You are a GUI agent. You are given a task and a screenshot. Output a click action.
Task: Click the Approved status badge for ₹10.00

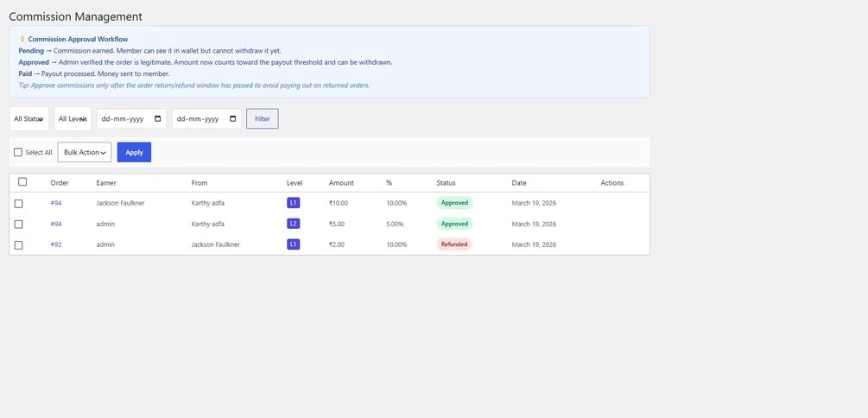pyautogui.click(x=454, y=203)
